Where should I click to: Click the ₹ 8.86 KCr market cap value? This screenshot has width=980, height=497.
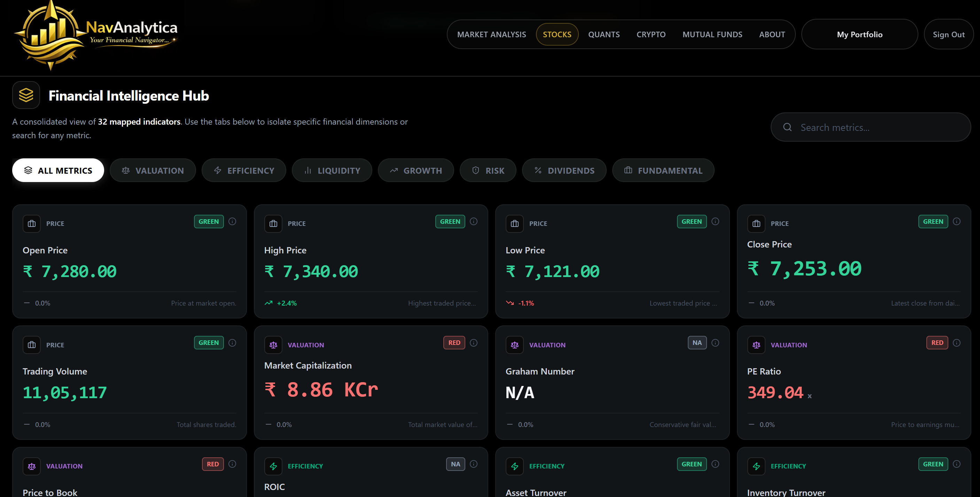coord(321,390)
